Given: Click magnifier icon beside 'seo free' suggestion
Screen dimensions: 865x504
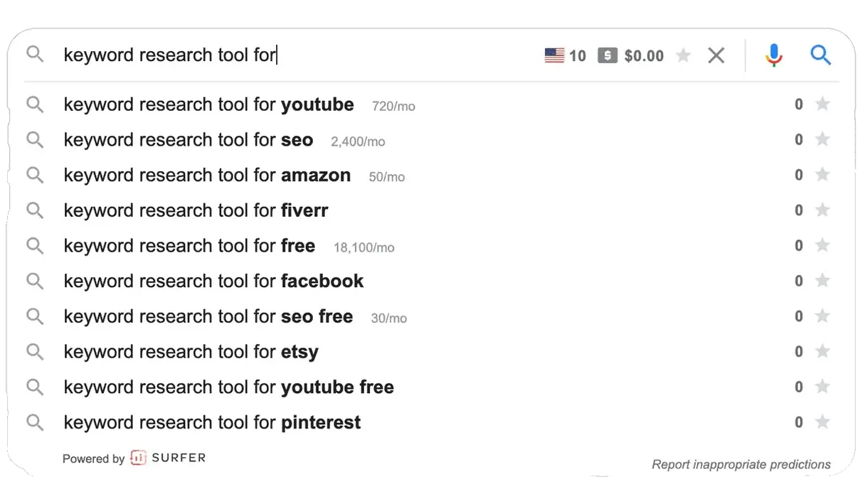Looking at the screenshot, I should click(x=35, y=316).
